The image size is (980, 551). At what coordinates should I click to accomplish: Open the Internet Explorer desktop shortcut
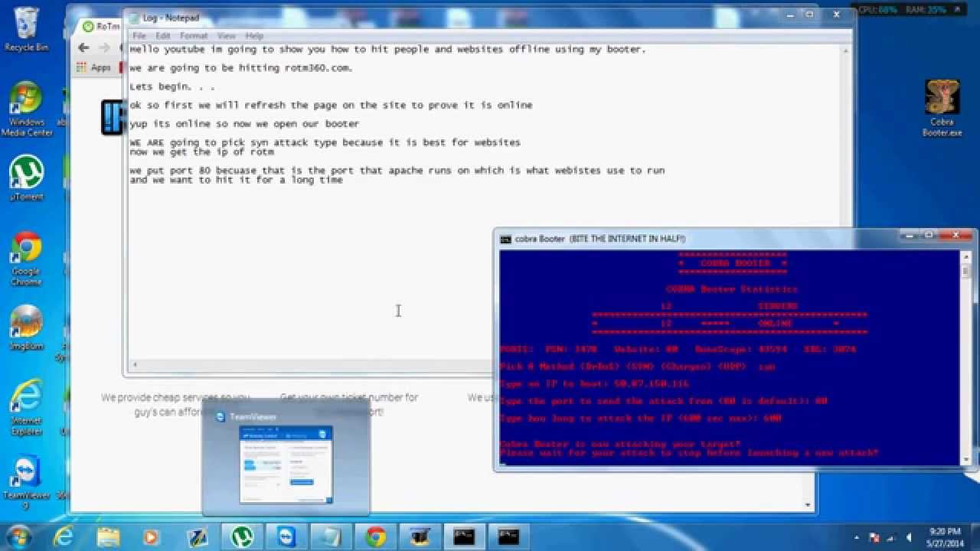[x=26, y=406]
